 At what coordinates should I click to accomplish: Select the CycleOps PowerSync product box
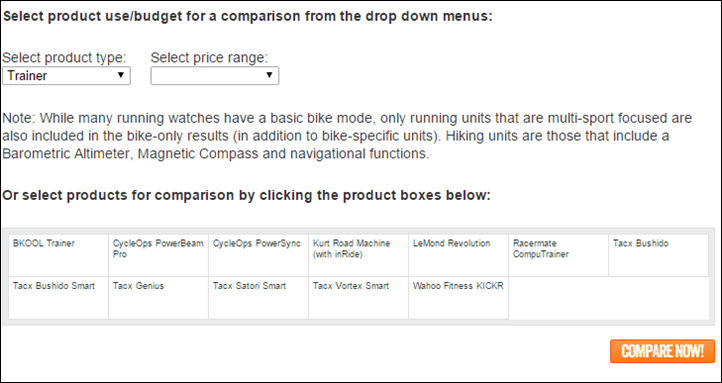tap(258, 255)
